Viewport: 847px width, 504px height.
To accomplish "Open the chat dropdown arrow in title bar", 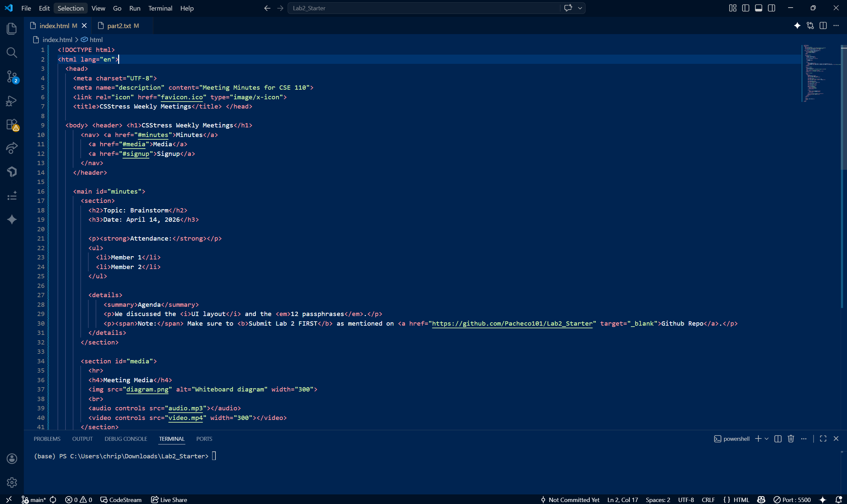I will 580,8.
